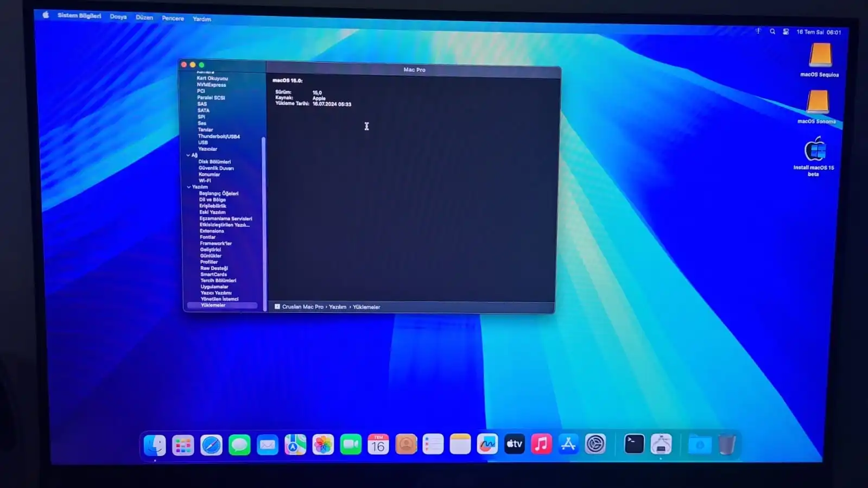This screenshot has height=488, width=868.
Task: Click the macOS 15.0 heading
Action: pos(288,80)
